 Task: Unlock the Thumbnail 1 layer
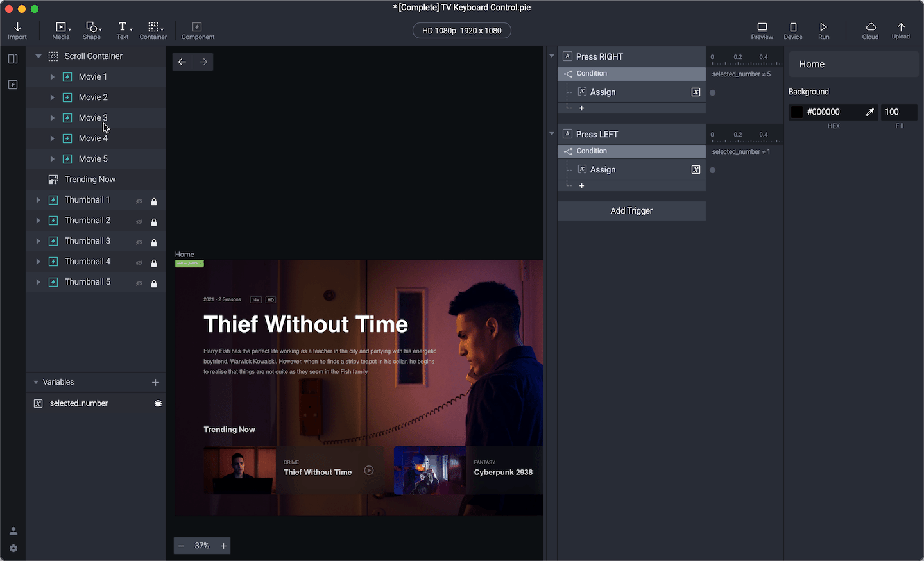[x=154, y=201]
